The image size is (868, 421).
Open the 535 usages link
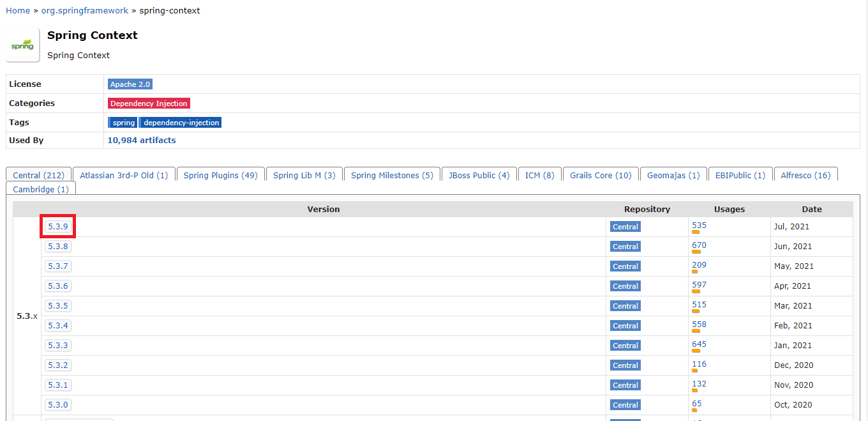point(699,226)
